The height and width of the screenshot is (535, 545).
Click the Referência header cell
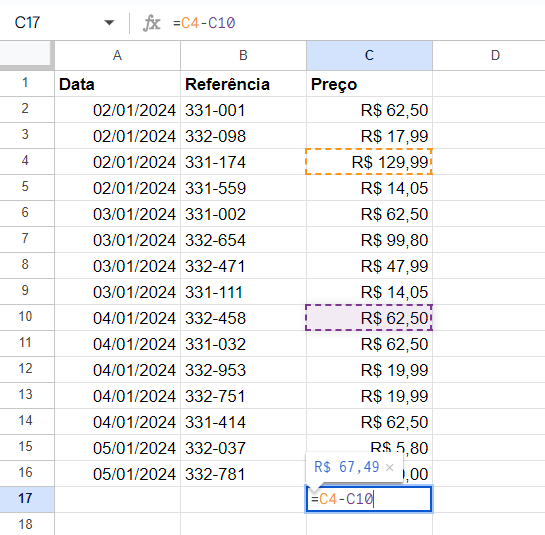click(x=243, y=84)
